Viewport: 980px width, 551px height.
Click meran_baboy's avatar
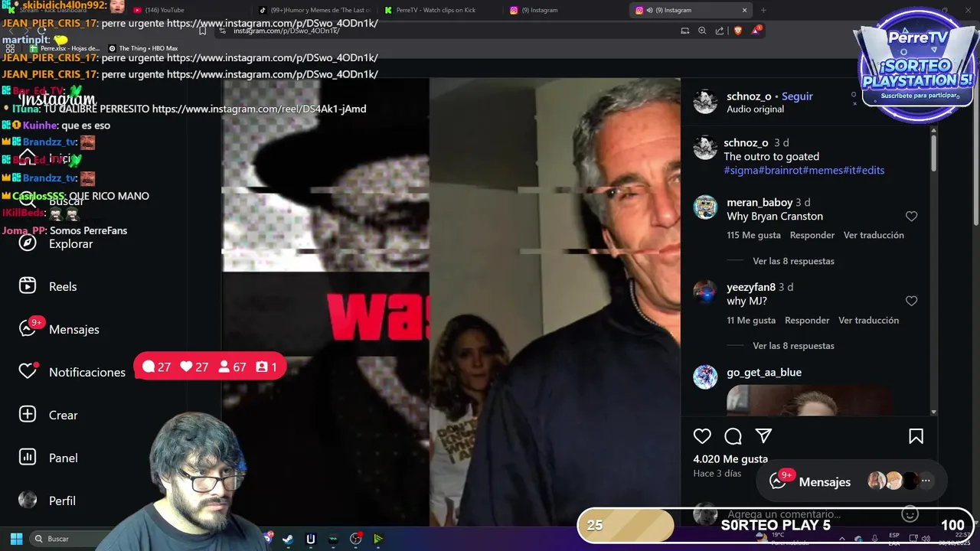705,207
